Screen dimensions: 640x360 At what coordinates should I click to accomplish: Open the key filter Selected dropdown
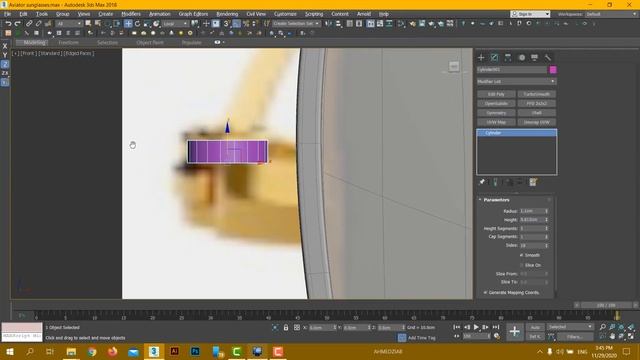pos(570,327)
